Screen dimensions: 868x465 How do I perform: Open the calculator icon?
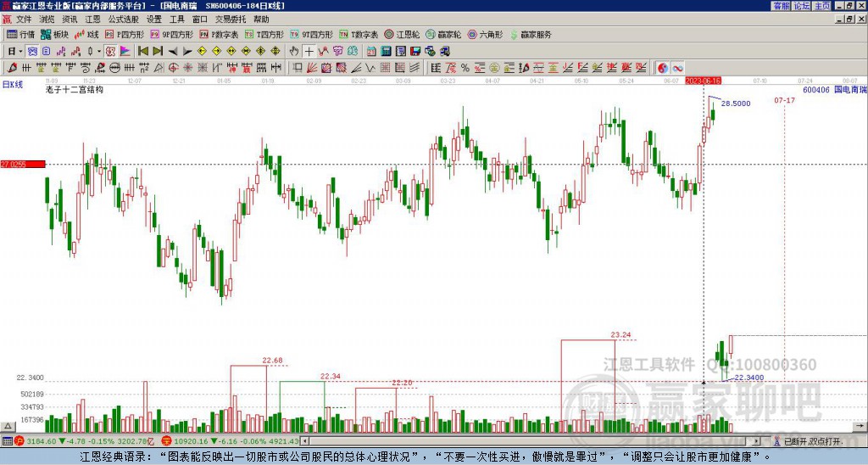tap(386, 51)
